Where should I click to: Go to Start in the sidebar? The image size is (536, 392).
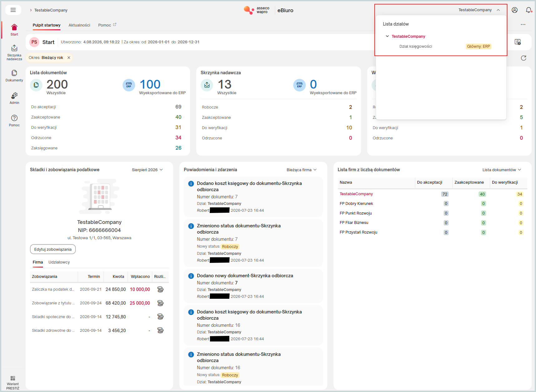tap(14, 30)
